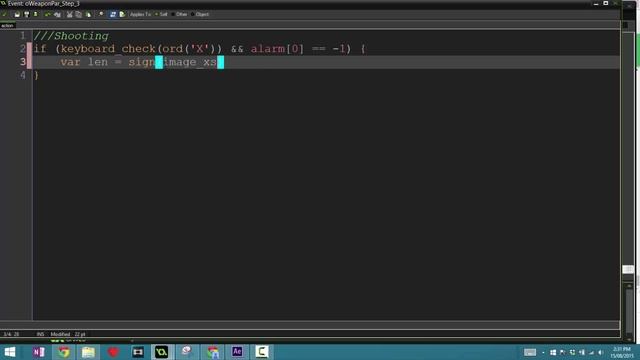Screen dimensions: 640x360
Task: Click the INS indicator in status bar
Action: (40, 334)
